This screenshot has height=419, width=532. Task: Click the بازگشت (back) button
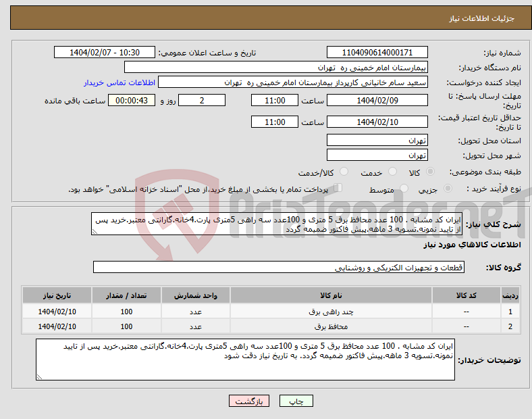coord(249,401)
